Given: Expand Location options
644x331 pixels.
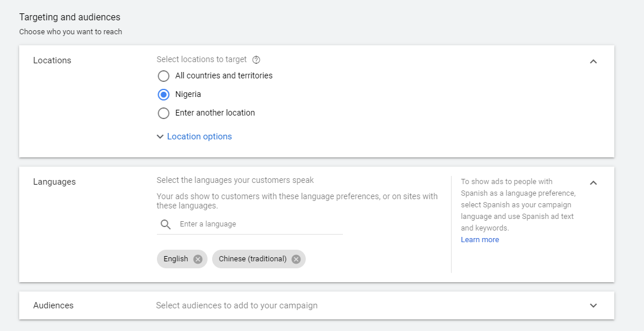Looking at the screenshot, I should point(199,136).
